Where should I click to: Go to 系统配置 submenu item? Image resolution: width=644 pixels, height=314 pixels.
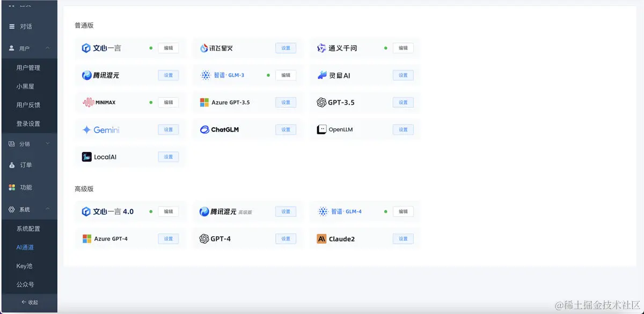[x=28, y=229]
